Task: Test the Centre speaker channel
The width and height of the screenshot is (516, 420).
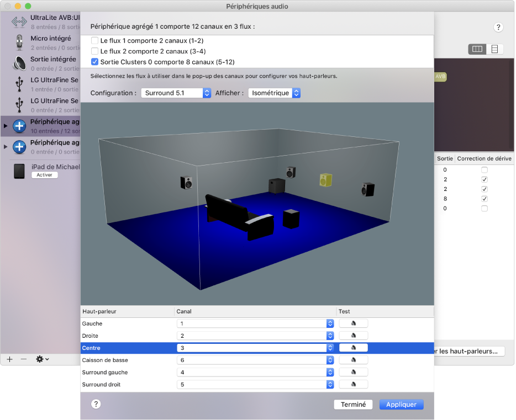Action: (x=353, y=348)
